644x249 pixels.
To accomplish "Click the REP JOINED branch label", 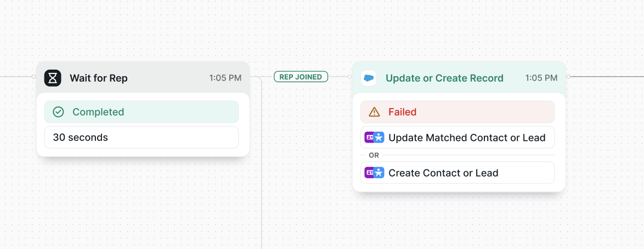I will 301,77.
